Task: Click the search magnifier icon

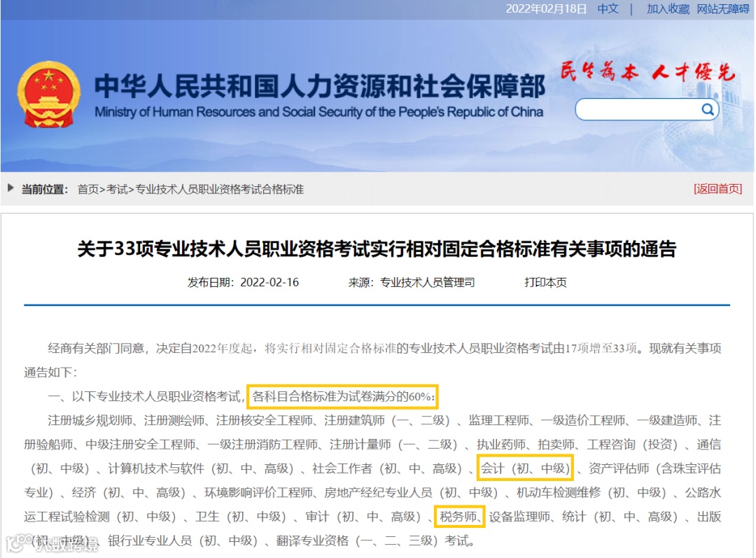Action: tap(707, 109)
